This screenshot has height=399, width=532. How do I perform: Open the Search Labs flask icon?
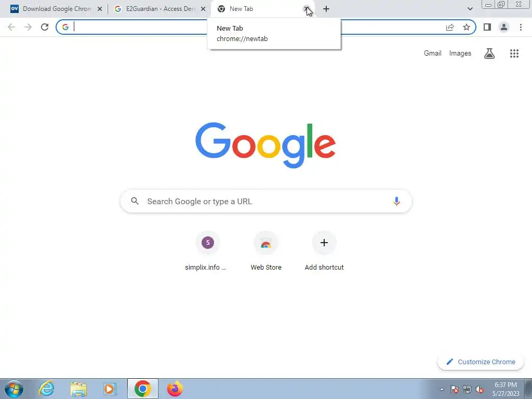489,54
